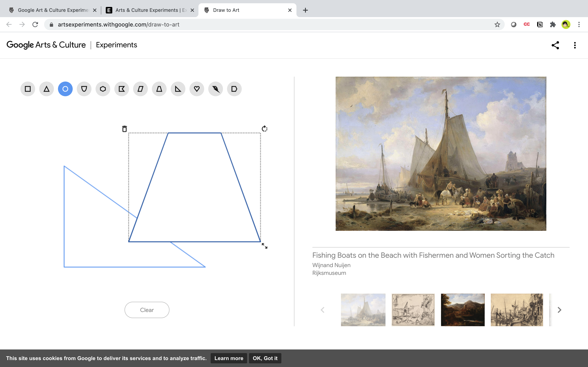Open the dark landscape painting thumbnail

463,310
